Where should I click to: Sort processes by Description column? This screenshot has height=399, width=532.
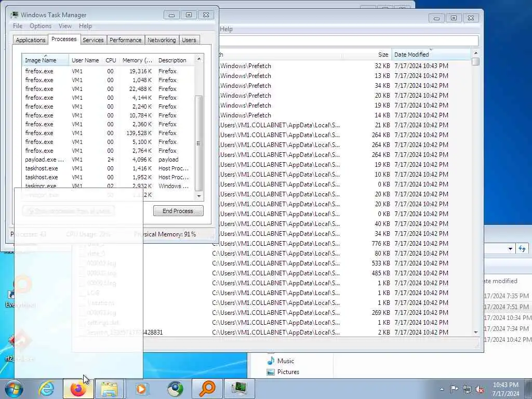175,60
